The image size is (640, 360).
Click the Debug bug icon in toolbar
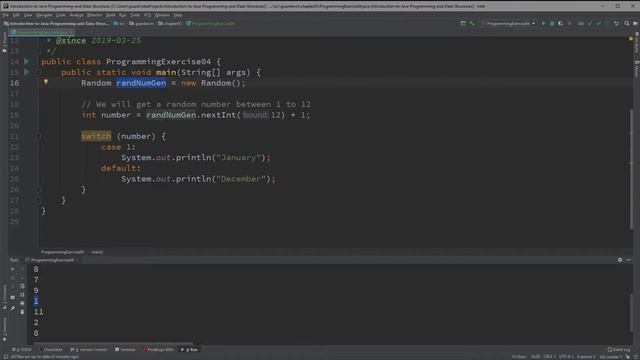pyautogui.click(x=552, y=24)
